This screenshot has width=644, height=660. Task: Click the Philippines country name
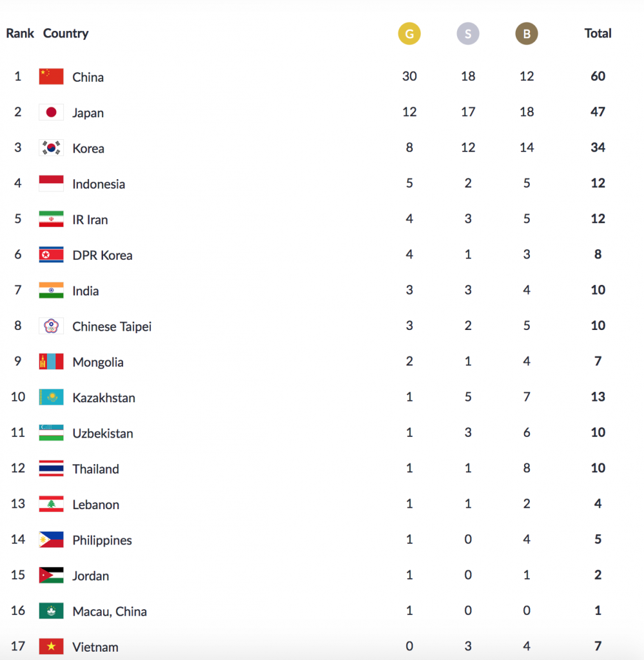102,540
